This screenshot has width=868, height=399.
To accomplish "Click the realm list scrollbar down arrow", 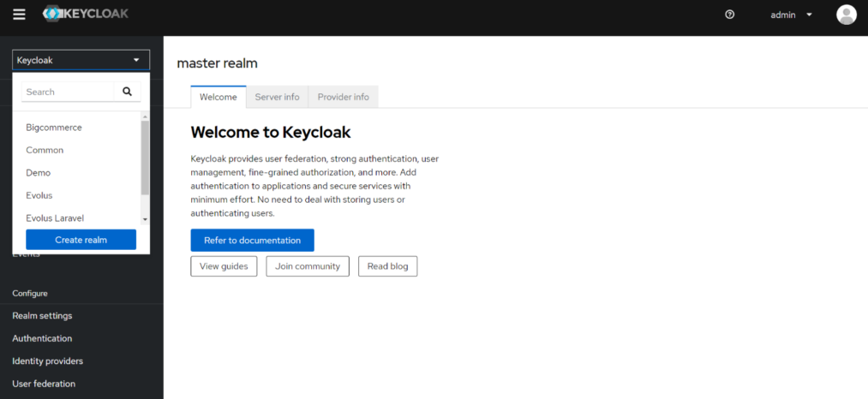I will point(145,219).
